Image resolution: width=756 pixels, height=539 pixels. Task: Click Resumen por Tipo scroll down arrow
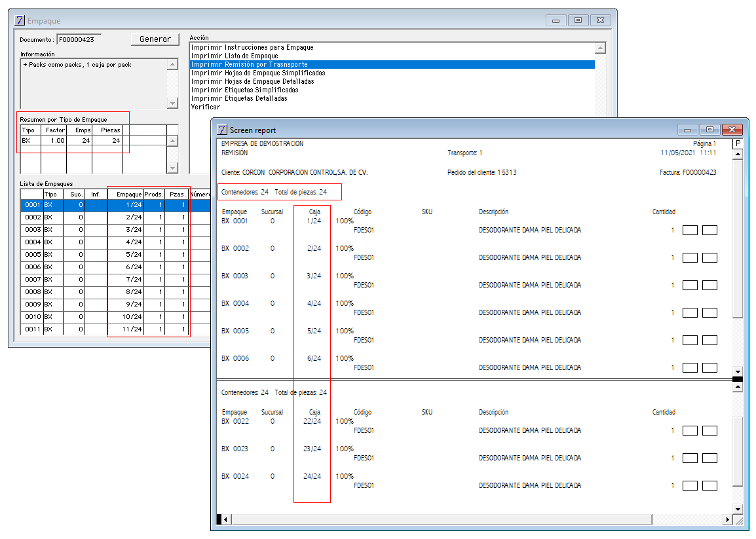[x=172, y=168]
